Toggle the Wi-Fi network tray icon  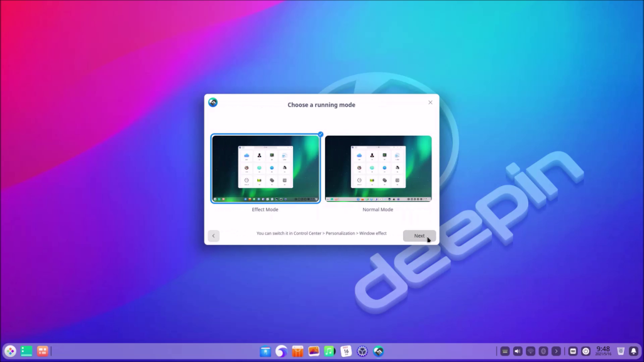(x=530, y=351)
